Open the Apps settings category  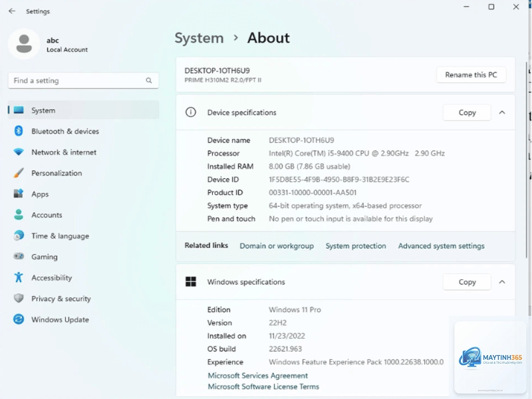click(x=84, y=194)
